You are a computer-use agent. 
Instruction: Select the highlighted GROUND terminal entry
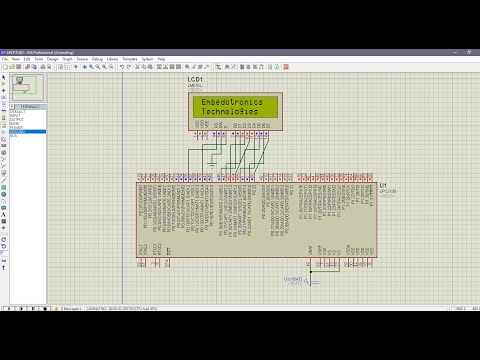[28, 131]
